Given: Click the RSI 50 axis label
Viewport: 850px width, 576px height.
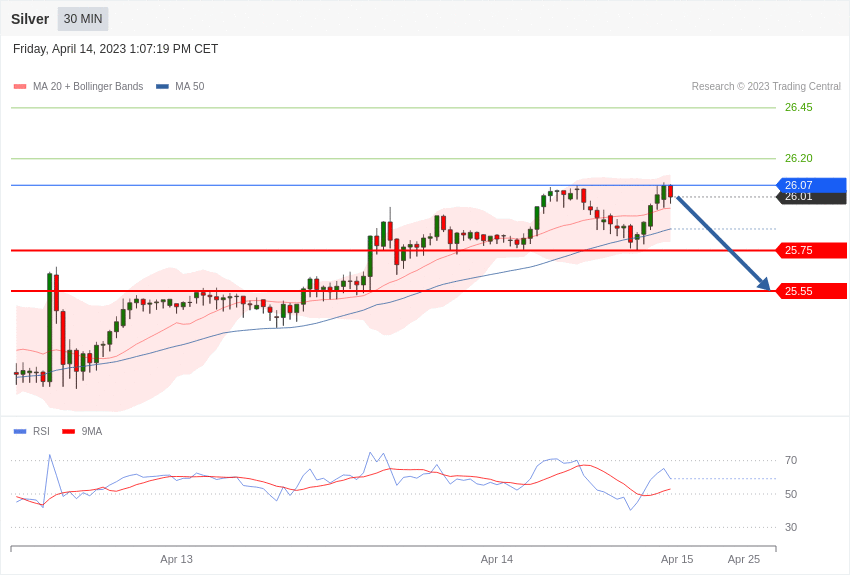Looking at the screenshot, I should click(791, 494).
